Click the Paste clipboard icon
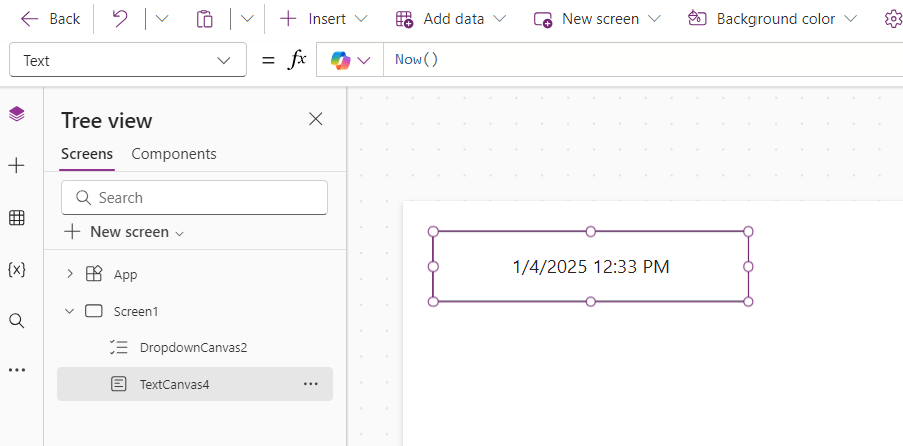The width and height of the screenshot is (903, 446). pos(205,19)
